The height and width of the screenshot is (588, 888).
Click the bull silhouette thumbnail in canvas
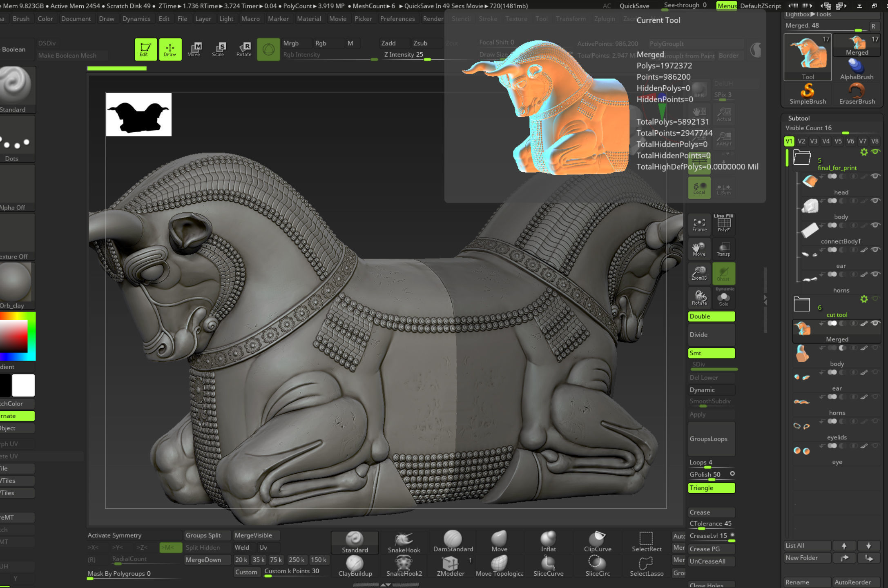coord(138,114)
